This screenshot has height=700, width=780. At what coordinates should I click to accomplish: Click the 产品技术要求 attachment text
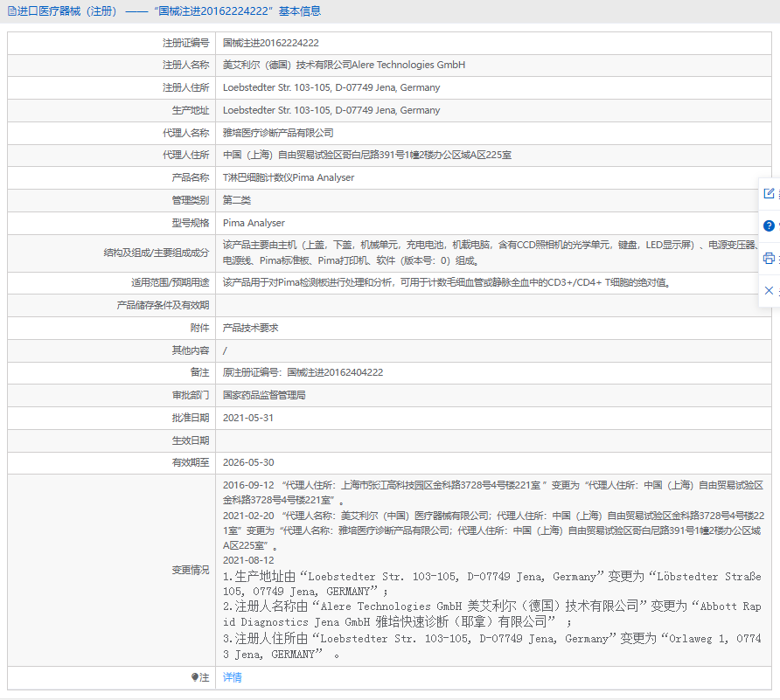(x=250, y=328)
